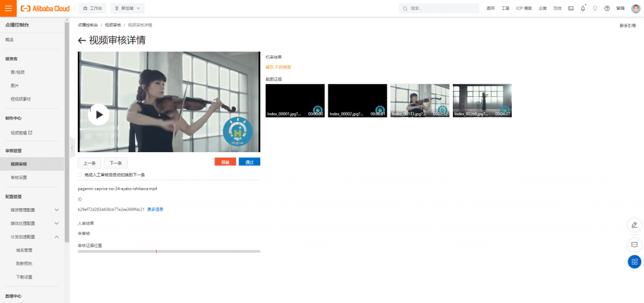Click 下一条 next item button
Screen dimensions: 644x303
click(x=116, y=163)
